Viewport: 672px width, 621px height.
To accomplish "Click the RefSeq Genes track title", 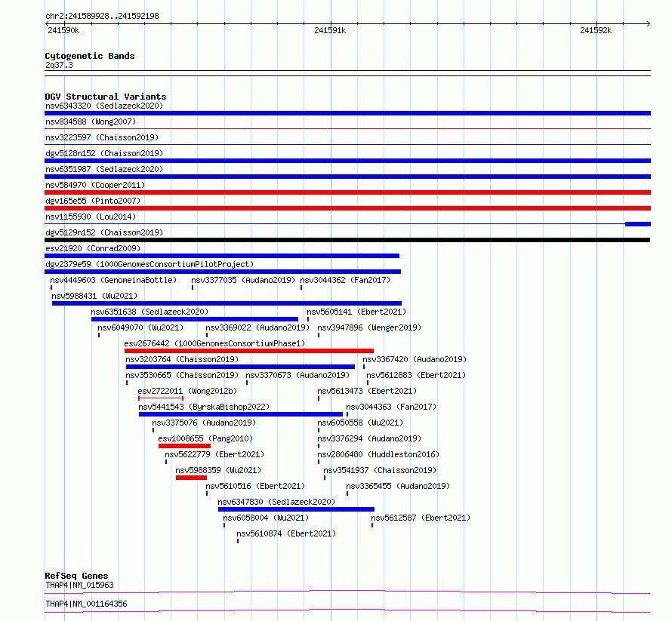I will (76, 576).
